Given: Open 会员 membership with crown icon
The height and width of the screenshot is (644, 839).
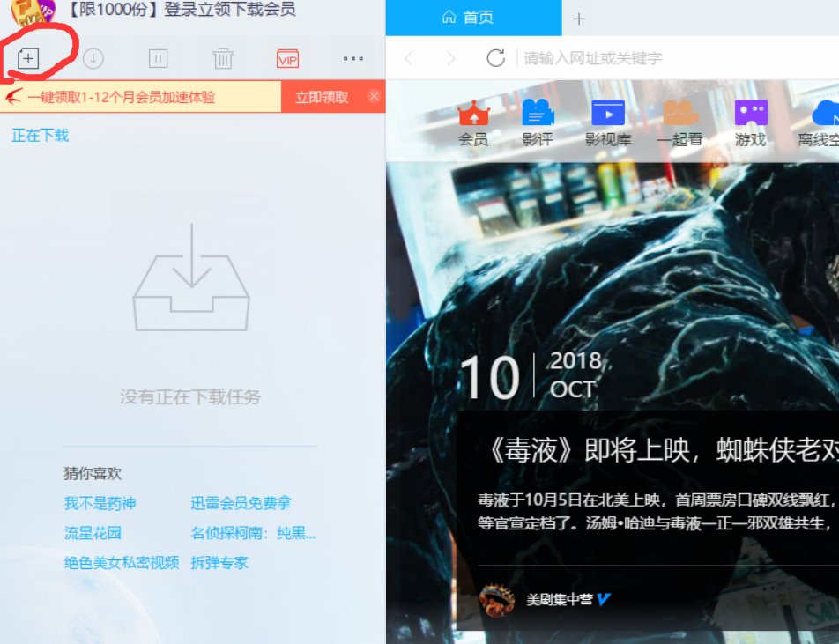Looking at the screenshot, I should point(475,123).
